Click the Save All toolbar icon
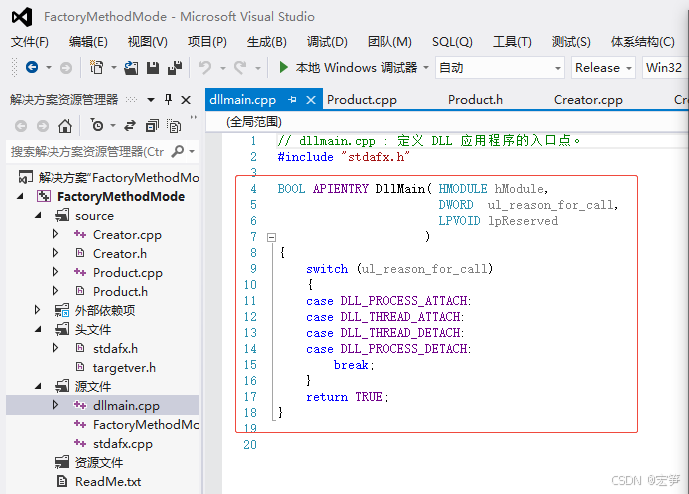Viewport: 689px width, 494px height. coord(175,68)
